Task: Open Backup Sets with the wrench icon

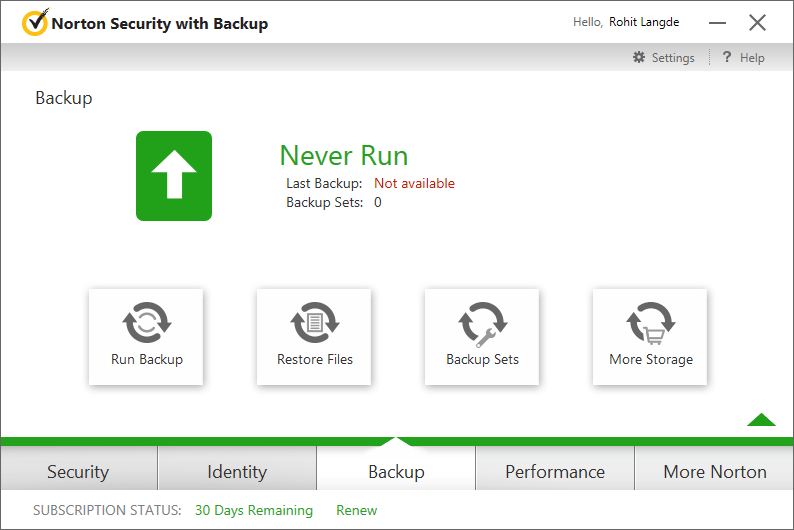Action: tap(483, 324)
